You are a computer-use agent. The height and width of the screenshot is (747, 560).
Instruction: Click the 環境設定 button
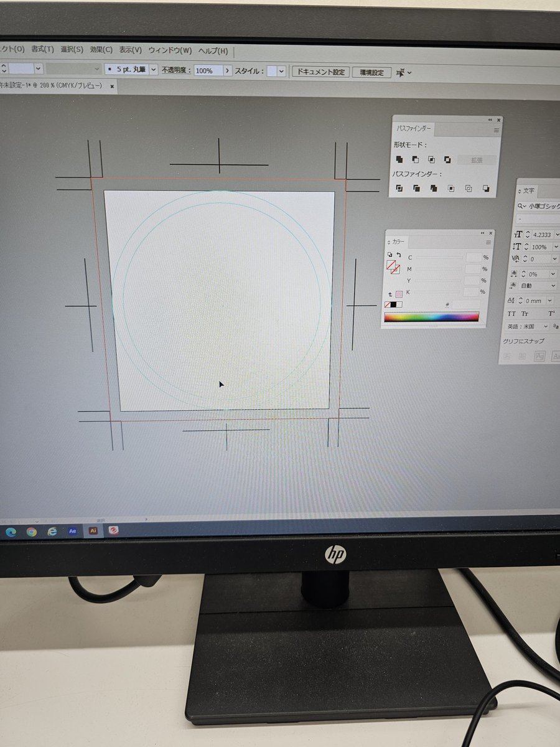[371, 73]
